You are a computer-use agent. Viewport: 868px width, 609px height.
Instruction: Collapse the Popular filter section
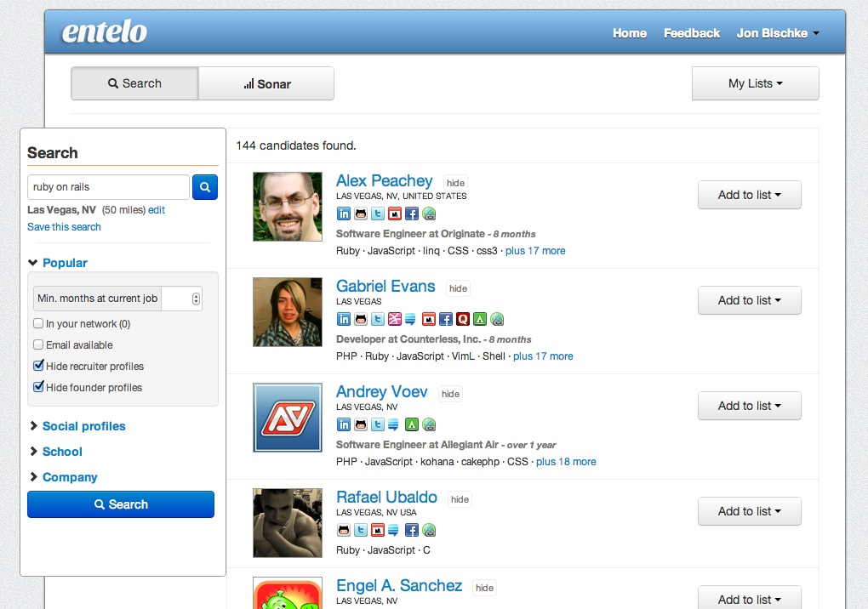[x=58, y=263]
